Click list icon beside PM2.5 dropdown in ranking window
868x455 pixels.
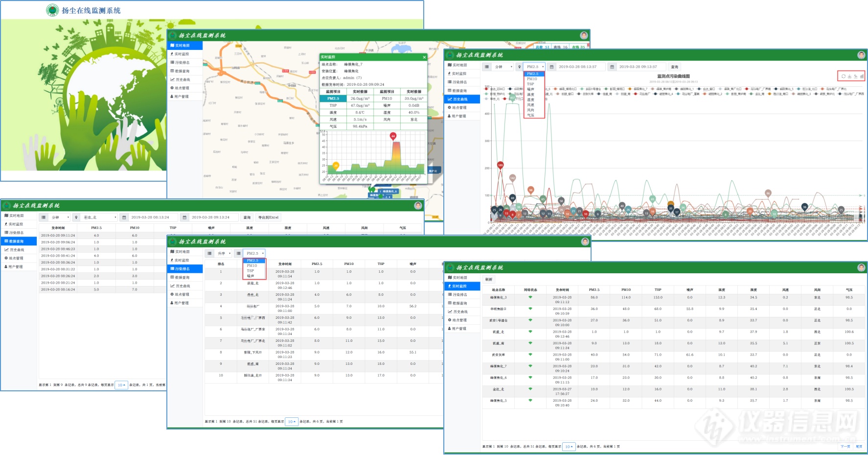point(238,254)
